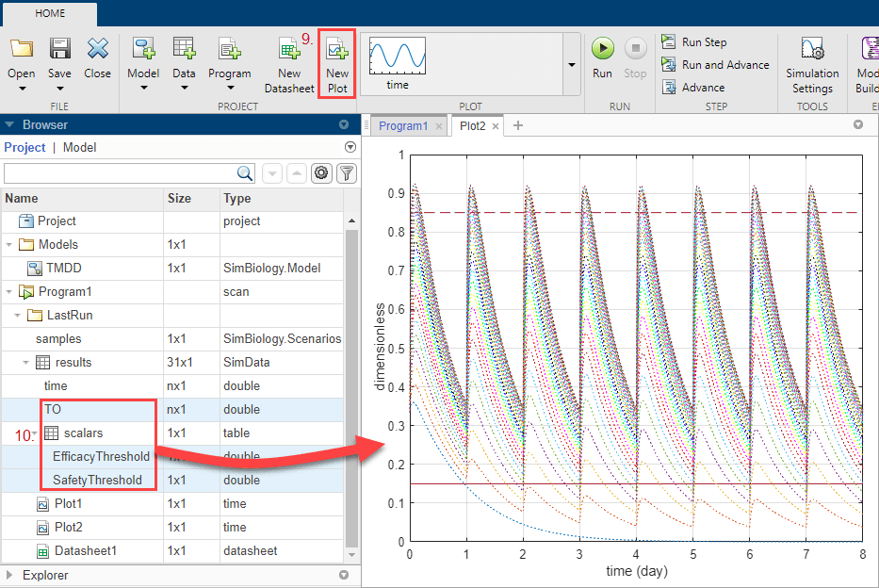Click the browser filter funnel icon
This screenshot has width=879, height=588.
[347, 172]
